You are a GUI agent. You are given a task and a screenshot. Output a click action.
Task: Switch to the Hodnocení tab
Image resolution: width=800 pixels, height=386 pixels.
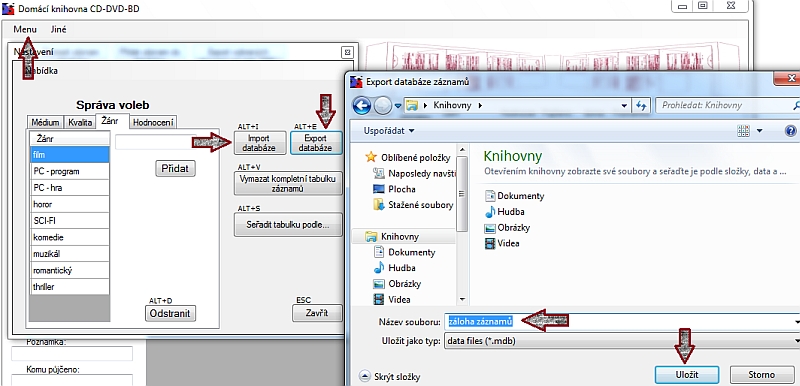[153, 122]
